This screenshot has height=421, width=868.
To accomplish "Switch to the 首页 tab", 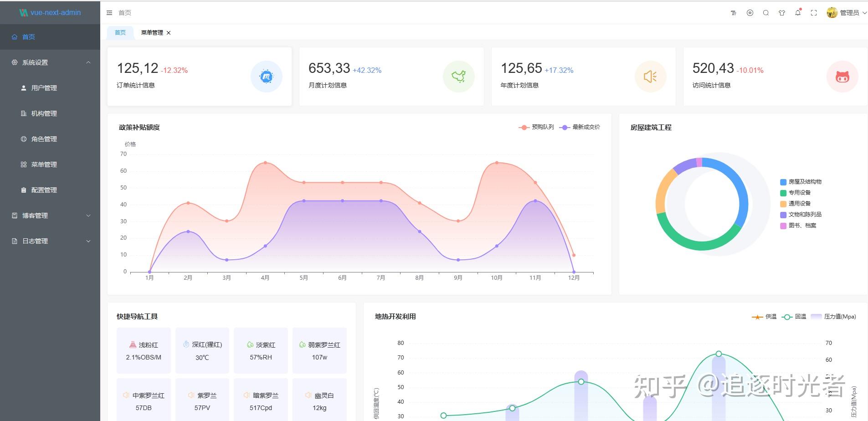I will tap(120, 32).
